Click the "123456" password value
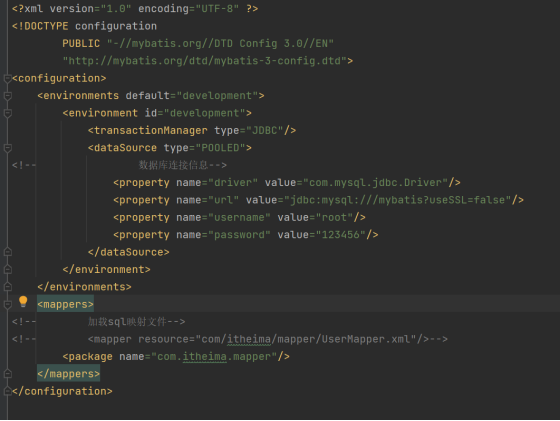This screenshot has height=421, width=560. tap(341, 235)
